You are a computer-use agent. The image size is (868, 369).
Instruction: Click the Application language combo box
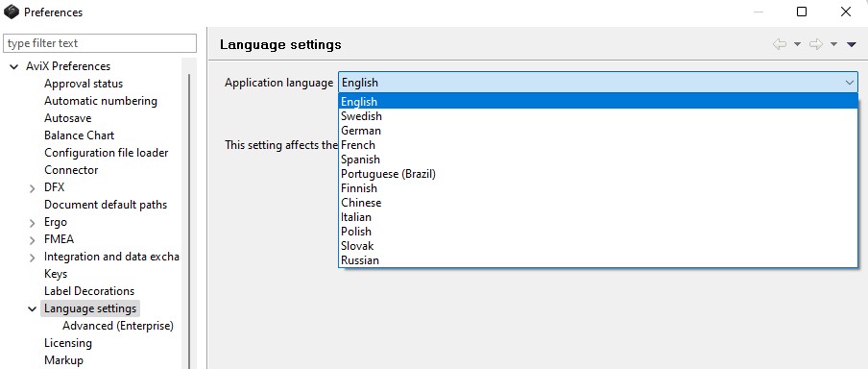[598, 83]
